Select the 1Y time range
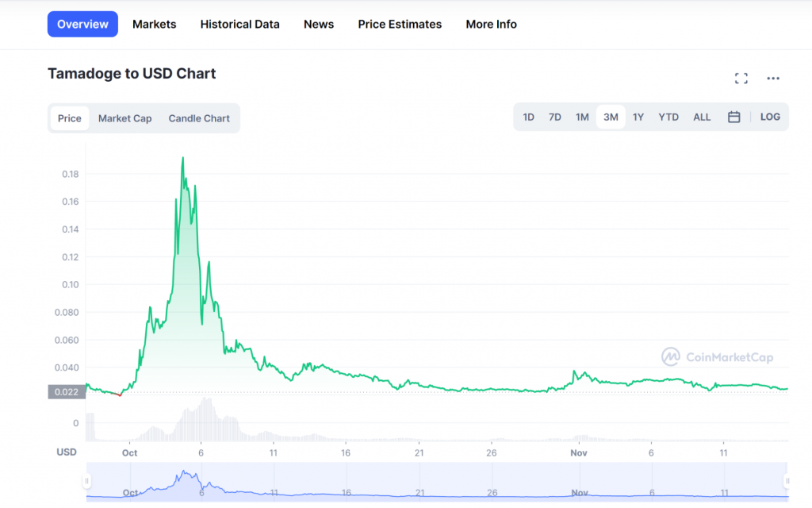 (638, 116)
